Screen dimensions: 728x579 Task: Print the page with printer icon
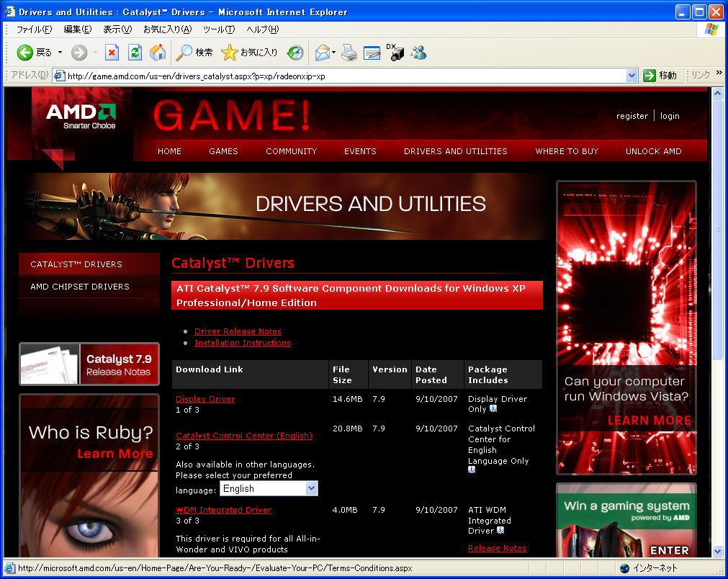pyautogui.click(x=349, y=53)
